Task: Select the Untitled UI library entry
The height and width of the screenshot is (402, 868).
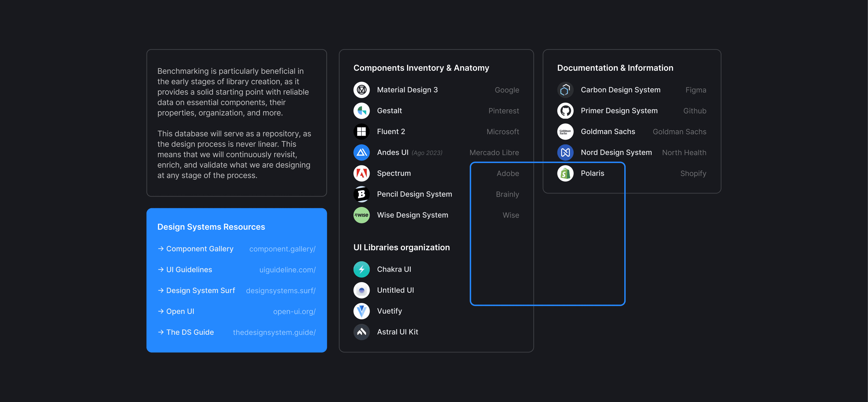Action: [x=395, y=290]
